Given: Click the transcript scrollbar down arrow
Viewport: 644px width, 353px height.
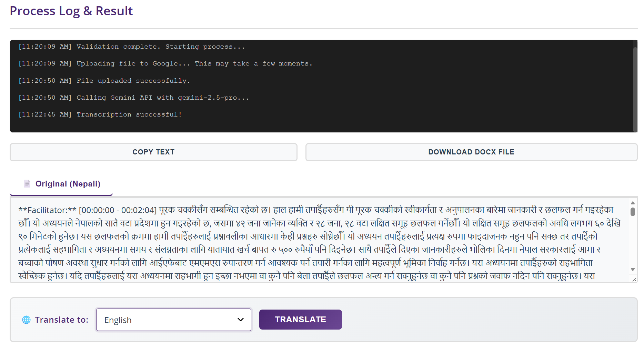Looking at the screenshot, I should coord(633,269).
